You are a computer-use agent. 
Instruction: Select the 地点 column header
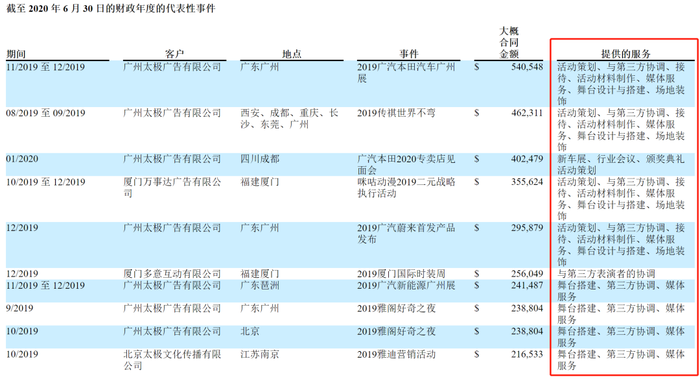click(x=292, y=54)
